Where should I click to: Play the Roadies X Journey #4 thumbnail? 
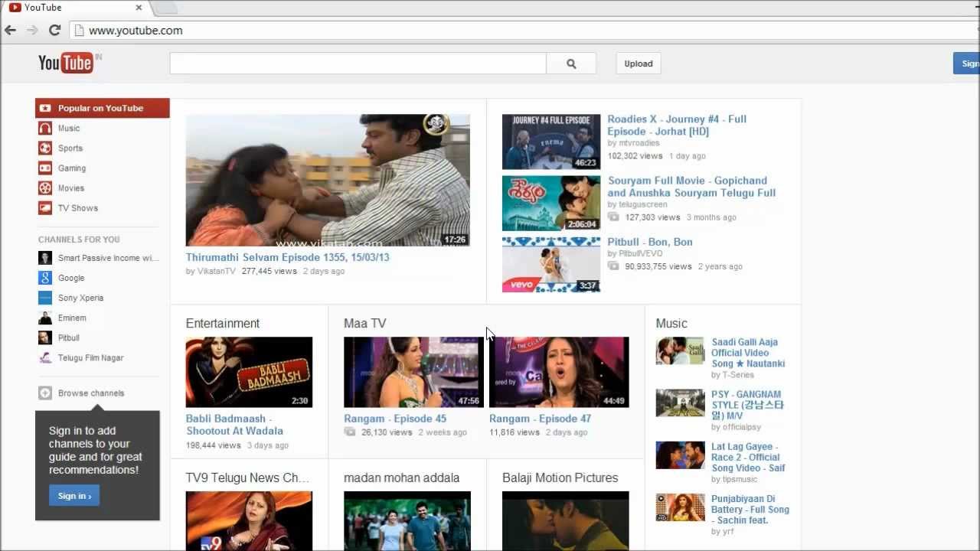click(x=551, y=142)
